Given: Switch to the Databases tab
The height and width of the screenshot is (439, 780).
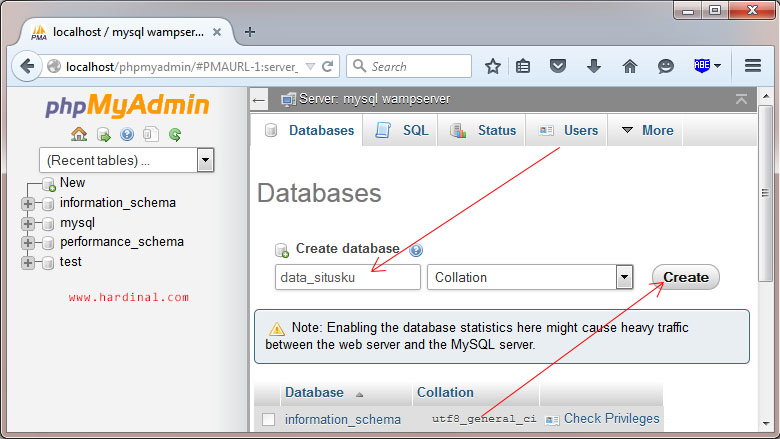Looking at the screenshot, I should [x=309, y=130].
